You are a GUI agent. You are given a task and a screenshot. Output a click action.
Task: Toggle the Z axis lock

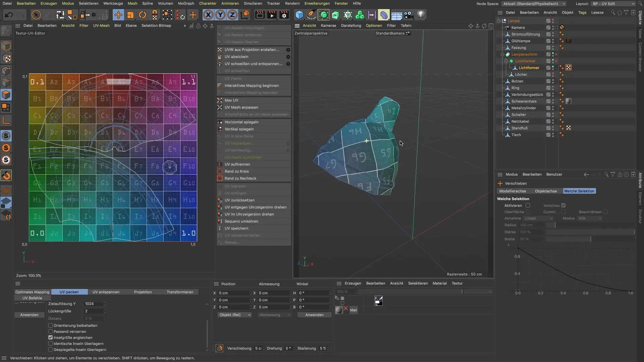[x=232, y=15]
